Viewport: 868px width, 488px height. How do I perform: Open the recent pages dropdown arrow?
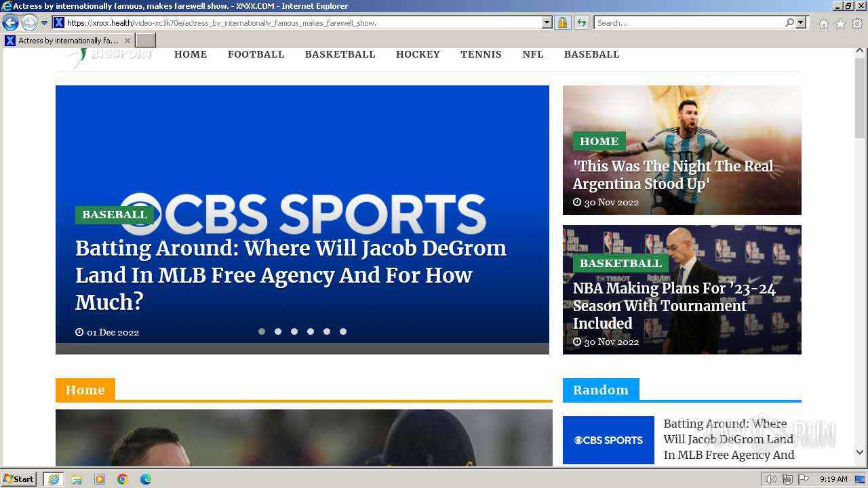point(45,23)
